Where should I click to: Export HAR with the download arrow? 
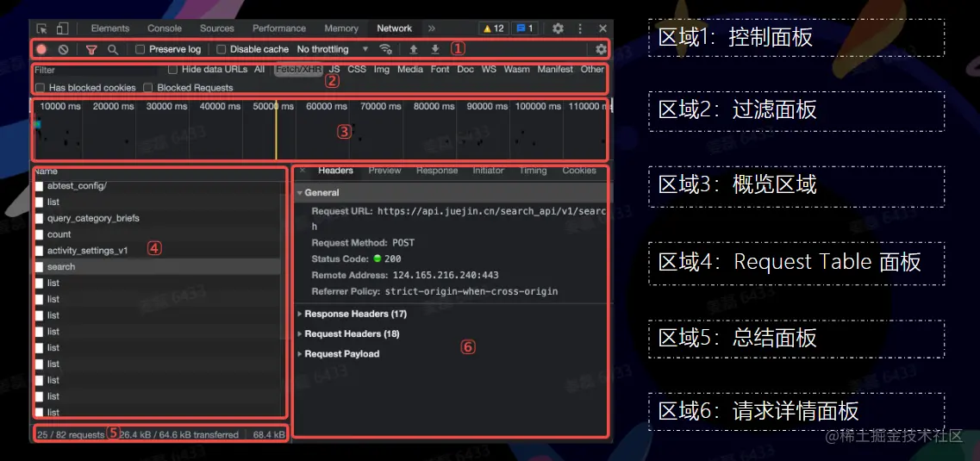click(x=435, y=49)
